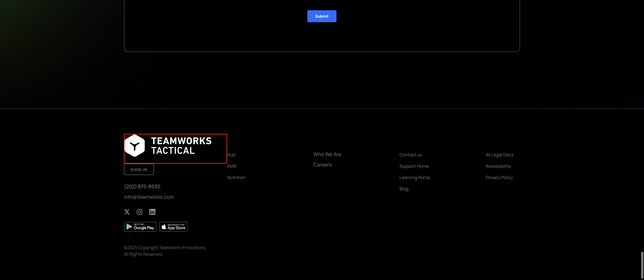This screenshot has height=280, width=644.
Task: Visit the Careers link
Action: (x=322, y=165)
